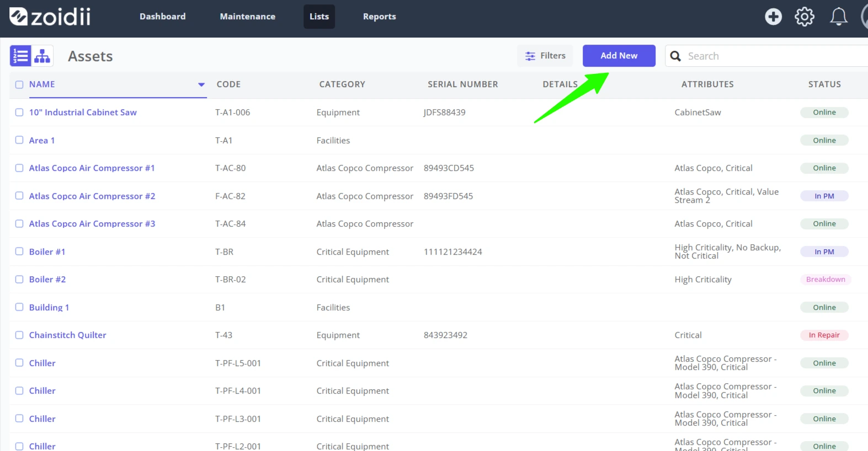Select the Chainstitch Quilter row checkbox
The height and width of the screenshot is (451, 868).
pos(19,335)
